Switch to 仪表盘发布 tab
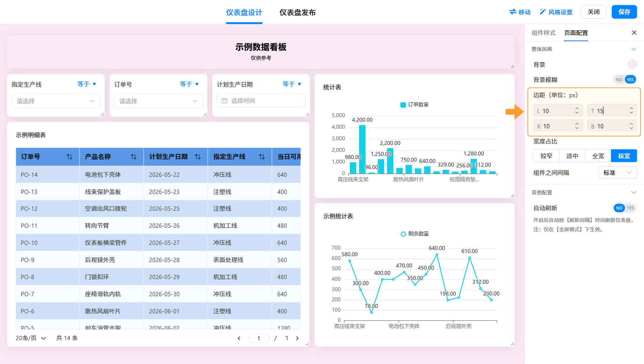644x364 pixels. [297, 12]
